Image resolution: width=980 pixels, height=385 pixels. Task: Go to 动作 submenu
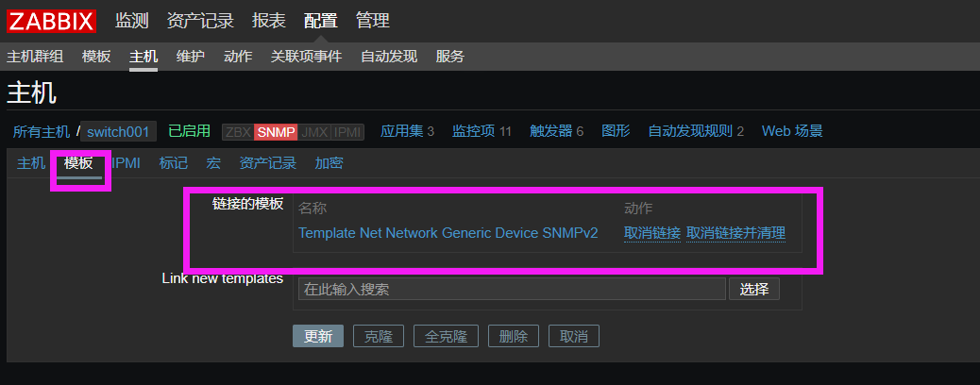[238, 57]
